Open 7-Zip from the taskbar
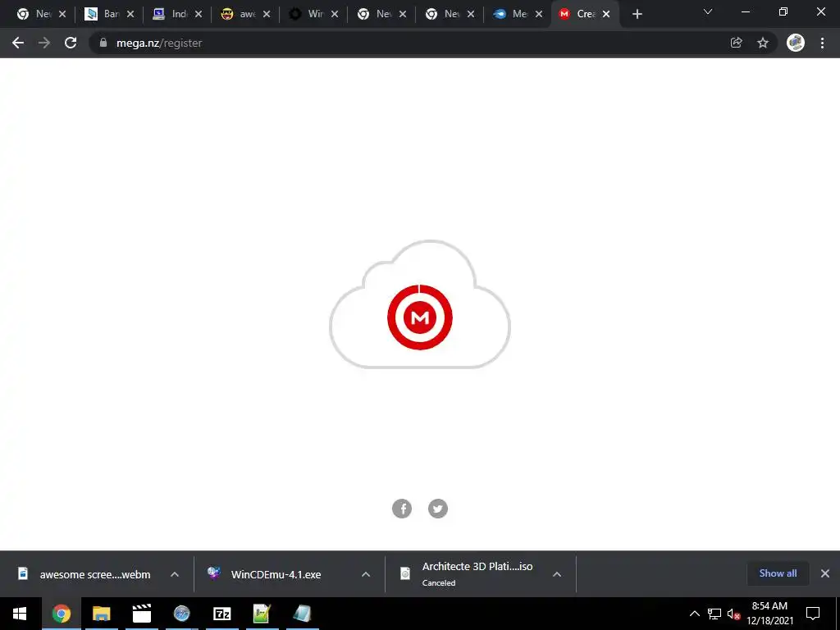 click(221, 614)
